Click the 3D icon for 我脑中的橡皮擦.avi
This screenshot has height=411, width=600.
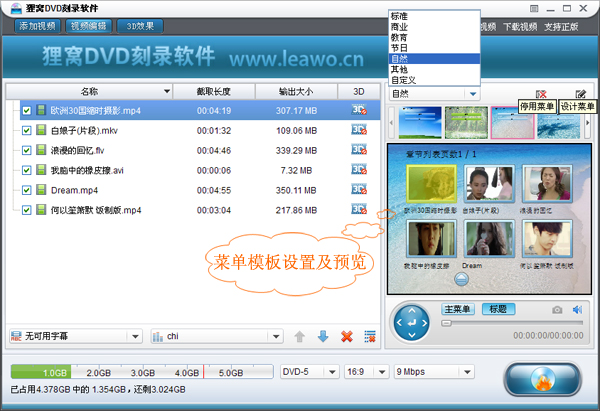(x=359, y=170)
